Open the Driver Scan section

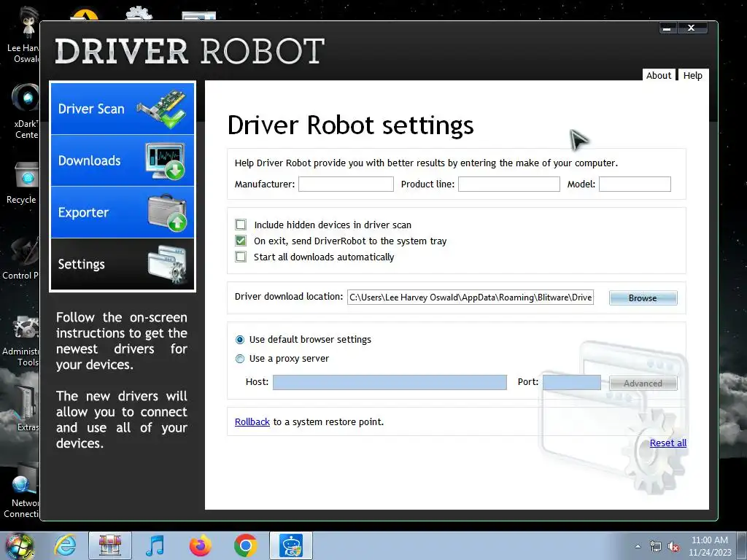123,109
